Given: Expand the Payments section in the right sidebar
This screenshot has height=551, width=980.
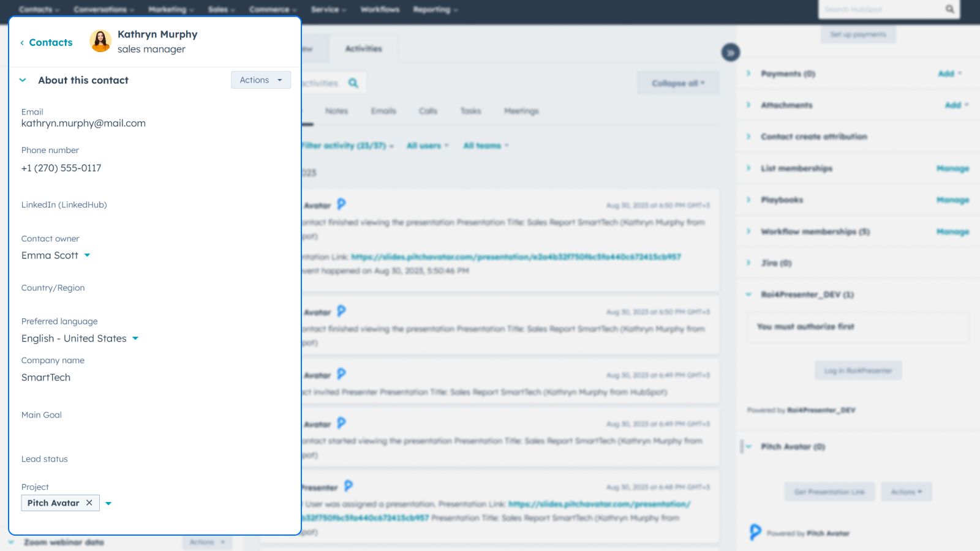Looking at the screenshot, I should 748,73.
